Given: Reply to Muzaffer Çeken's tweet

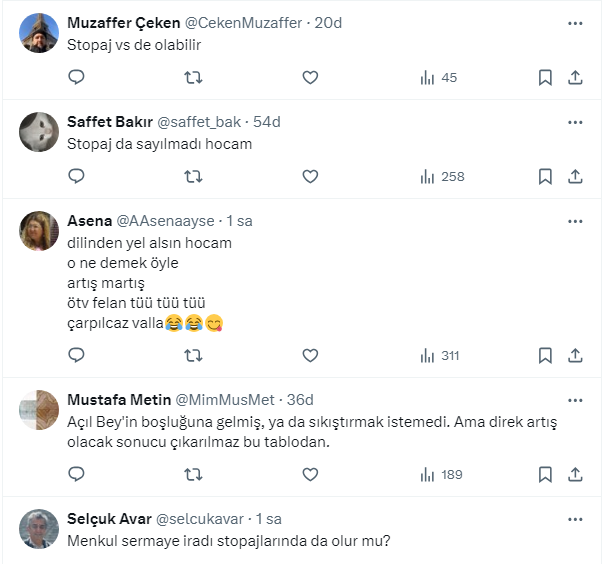Looking at the screenshot, I should click(77, 77).
